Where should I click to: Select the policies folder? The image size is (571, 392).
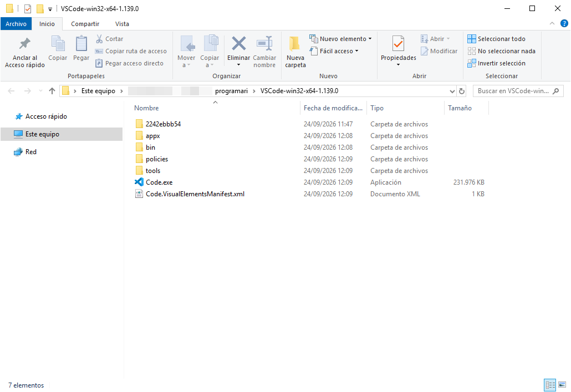[156, 159]
